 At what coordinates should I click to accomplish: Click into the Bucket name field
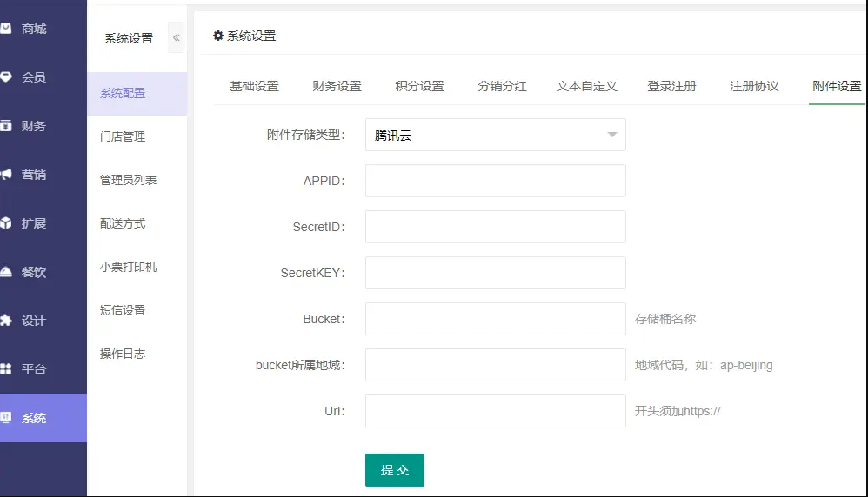[x=496, y=319]
